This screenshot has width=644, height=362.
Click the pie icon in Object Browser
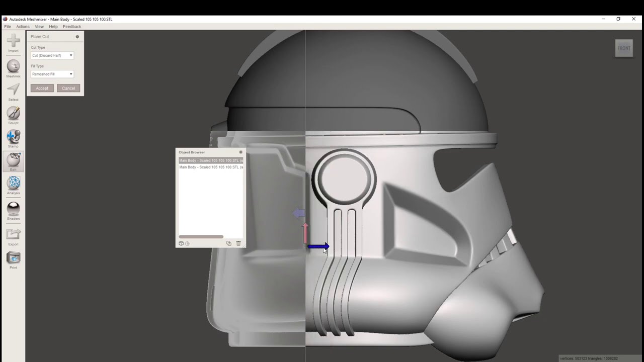coord(187,243)
